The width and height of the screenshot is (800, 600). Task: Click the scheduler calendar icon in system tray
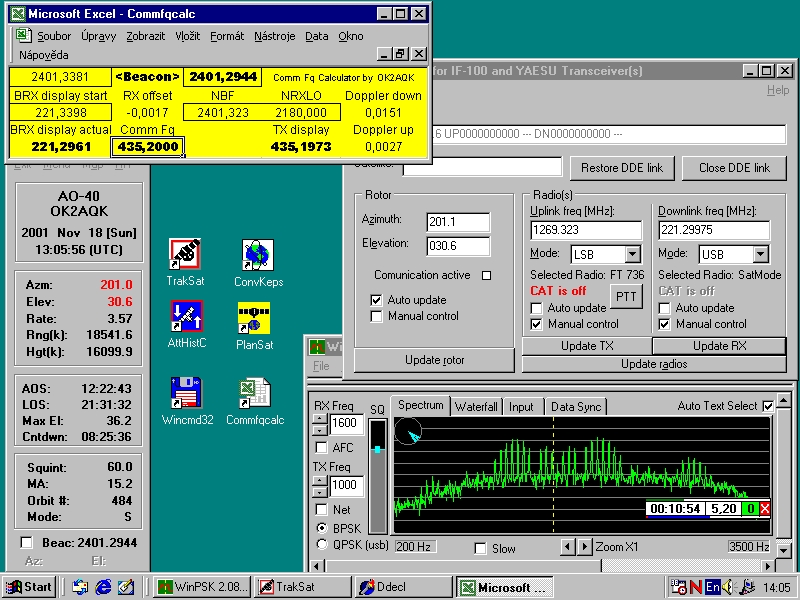pos(679,587)
